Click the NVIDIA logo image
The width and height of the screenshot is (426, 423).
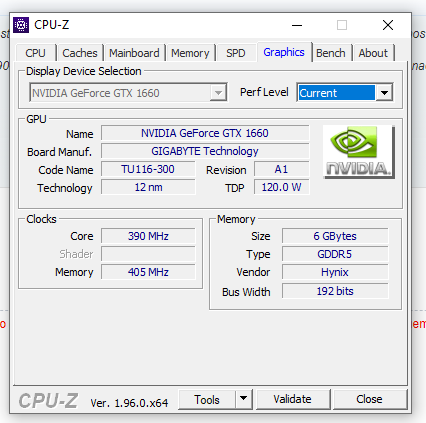359,152
